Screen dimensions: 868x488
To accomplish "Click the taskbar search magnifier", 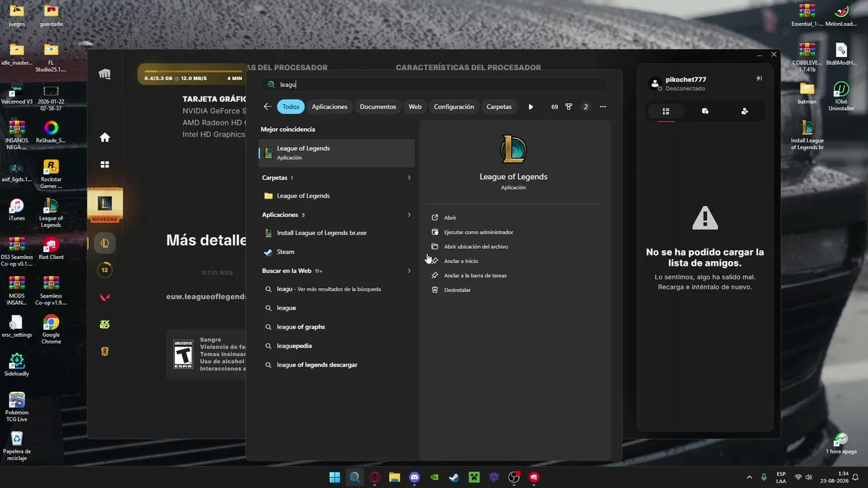I will click(355, 477).
